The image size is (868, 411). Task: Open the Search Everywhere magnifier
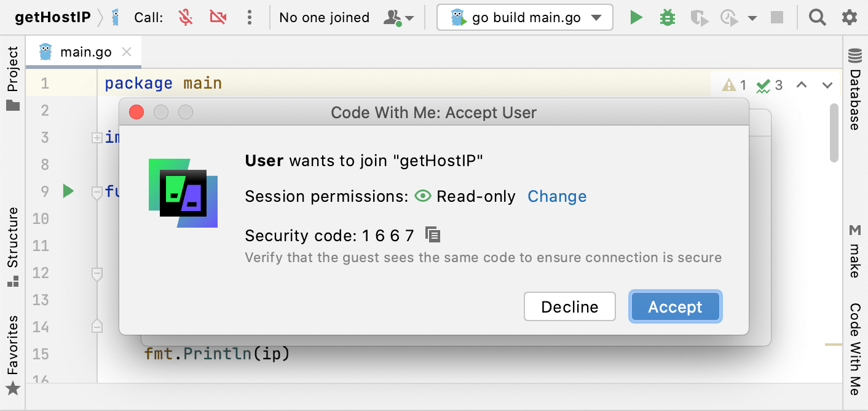click(x=817, y=17)
